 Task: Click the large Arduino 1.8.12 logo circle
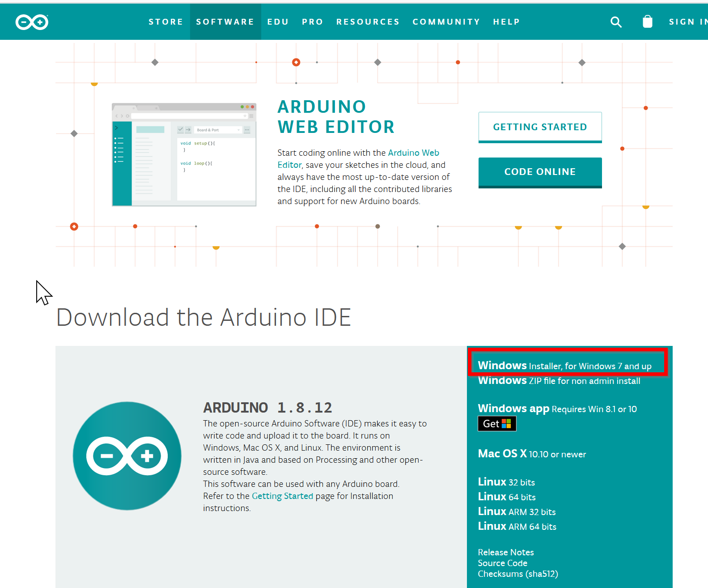click(x=127, y=456)
